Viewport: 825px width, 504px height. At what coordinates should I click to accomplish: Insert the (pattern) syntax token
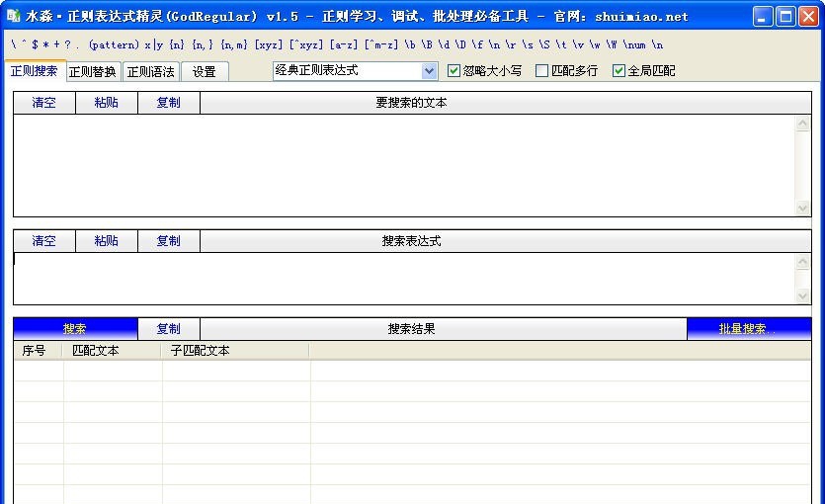coord(114,44)
